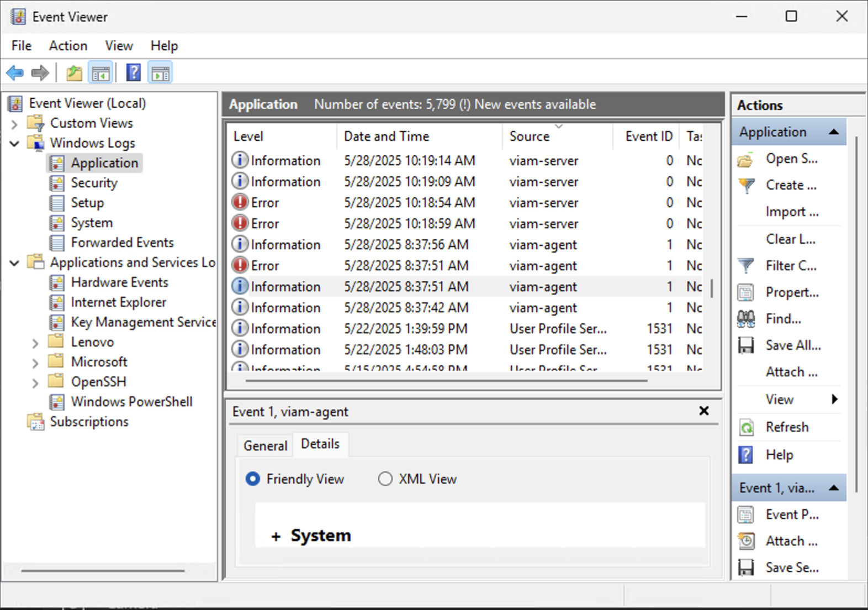This screenshot has width=868, height=610.
Task: Expand the Custom Views tree node
Action: [15, 124]
